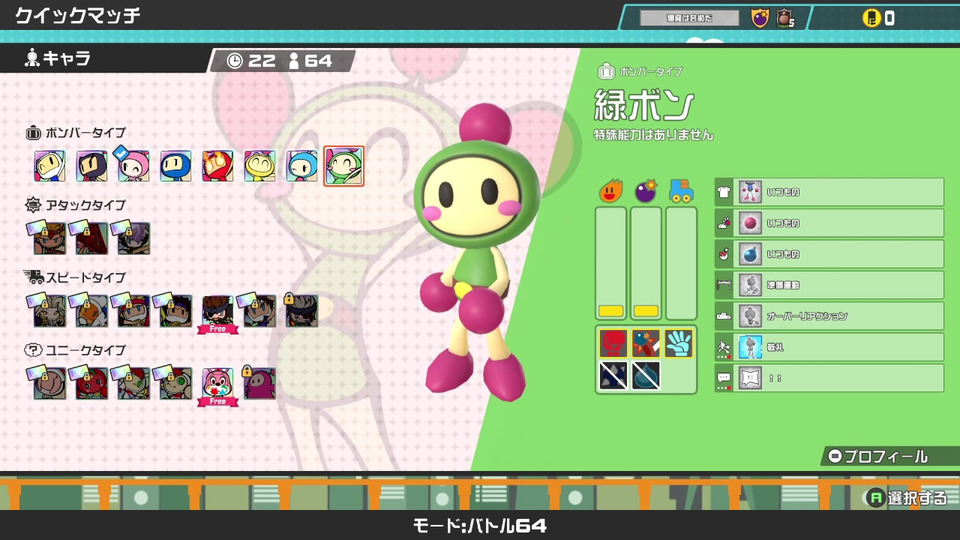Click the gold coin balance counter
960x540 pixels.
point(879,18)
